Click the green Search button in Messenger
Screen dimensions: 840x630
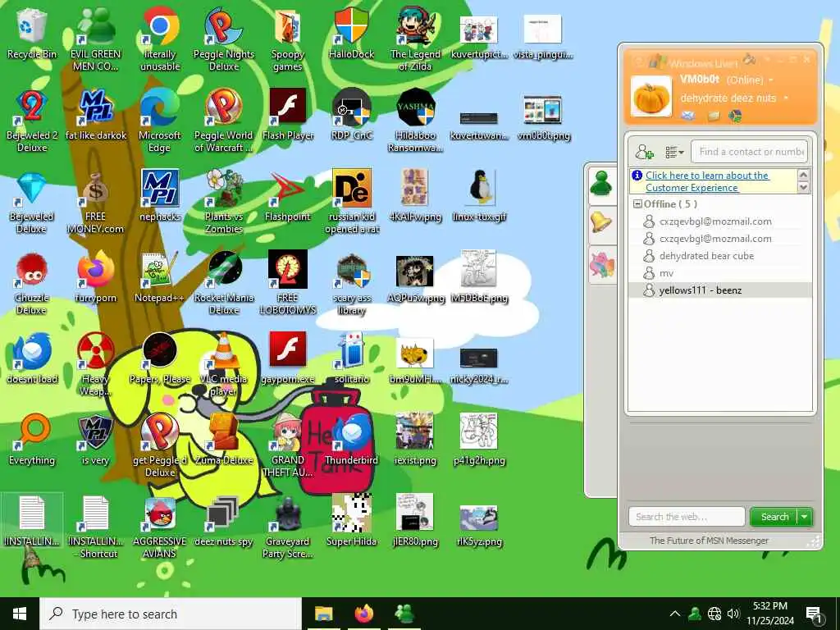tap(774, 517)
